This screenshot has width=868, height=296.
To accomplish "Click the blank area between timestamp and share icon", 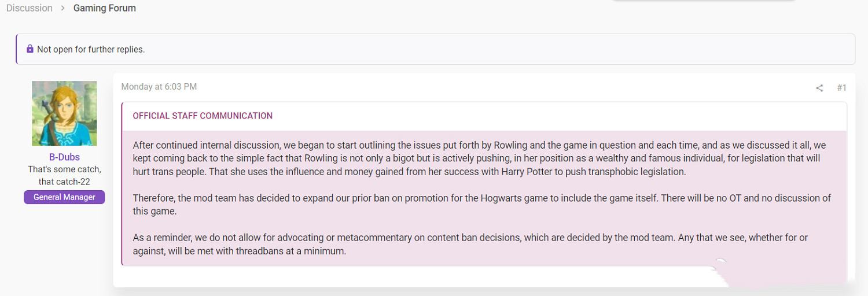I will 492,87.
